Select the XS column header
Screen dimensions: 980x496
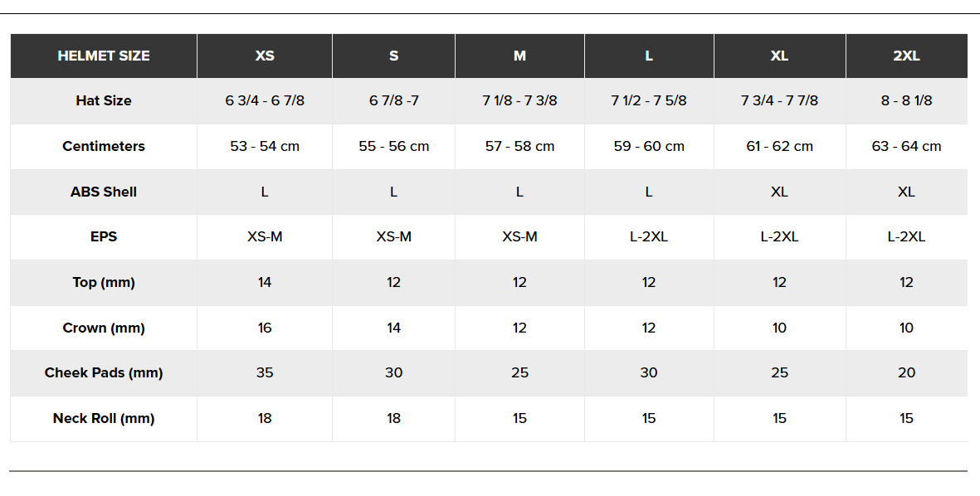tap(265, 56)
